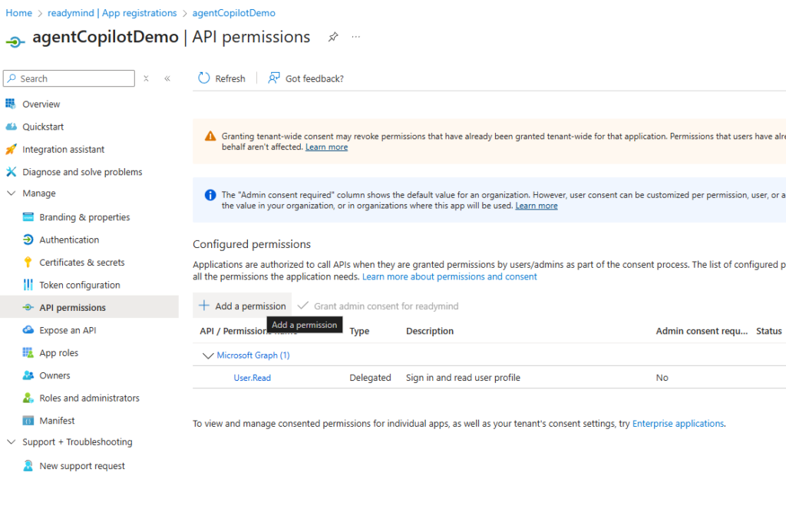Open Integration assistant rocket item

[11, 150]
